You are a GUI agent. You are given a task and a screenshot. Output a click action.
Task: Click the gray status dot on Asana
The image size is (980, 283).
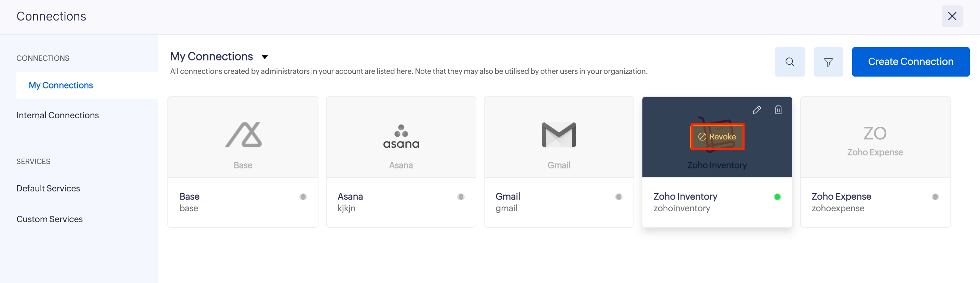461,197
